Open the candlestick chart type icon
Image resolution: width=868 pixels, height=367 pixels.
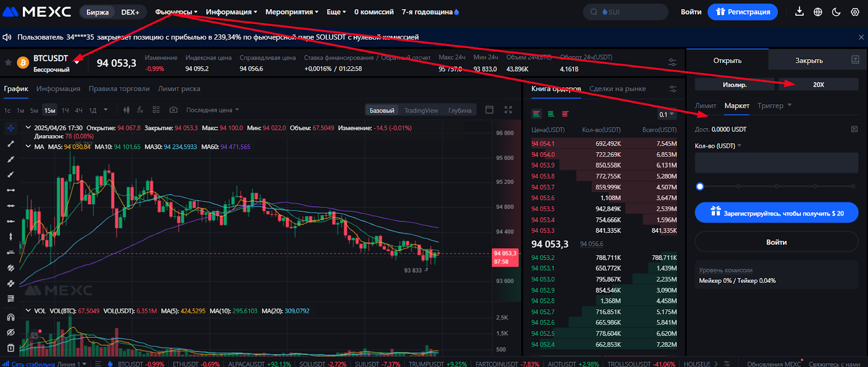pyautogui.click(x=126, y=110)
